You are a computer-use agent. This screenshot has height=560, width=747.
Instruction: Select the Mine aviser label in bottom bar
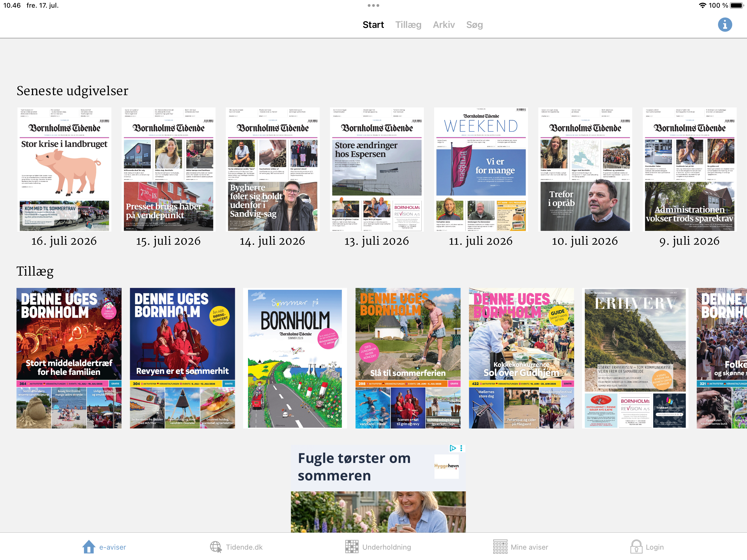(x=529, y=547)
